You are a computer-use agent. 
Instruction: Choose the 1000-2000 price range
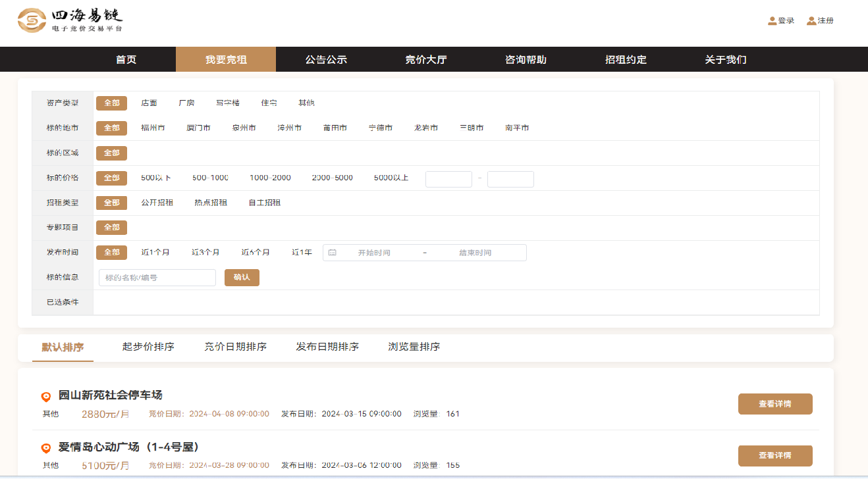click(270, 178)
